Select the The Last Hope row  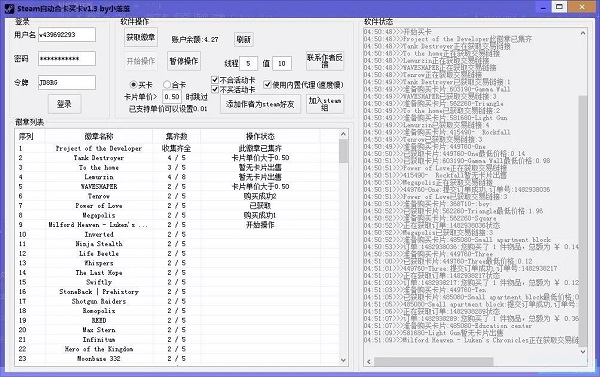coord(177,273)
